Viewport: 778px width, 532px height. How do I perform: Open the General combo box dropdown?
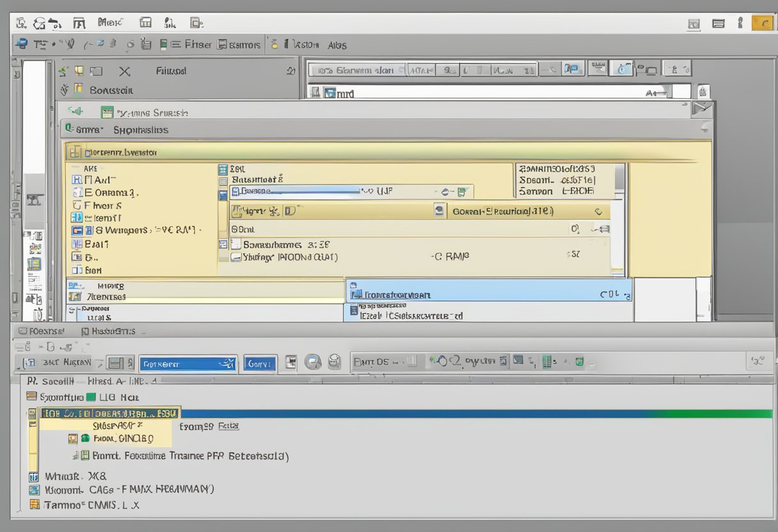coord(599,211)
